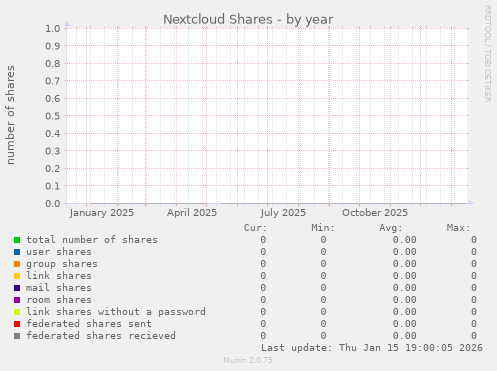Click the Max value in federated shares sent row
This screenshot has width=497, height=371.
coord(474,324)
